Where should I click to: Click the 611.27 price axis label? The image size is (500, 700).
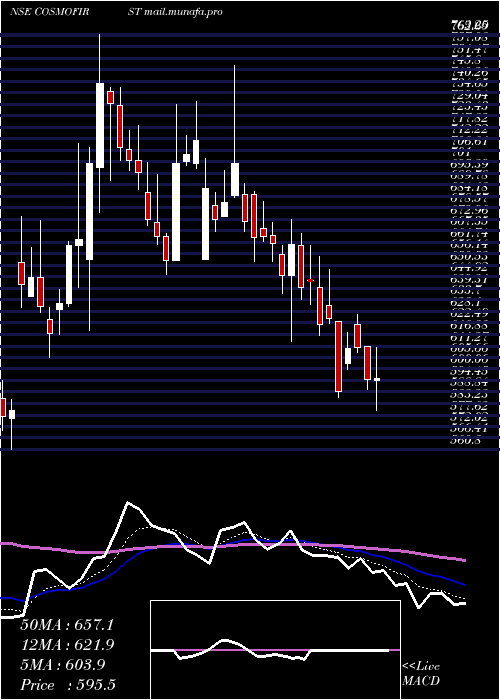(x=470, y=338)
